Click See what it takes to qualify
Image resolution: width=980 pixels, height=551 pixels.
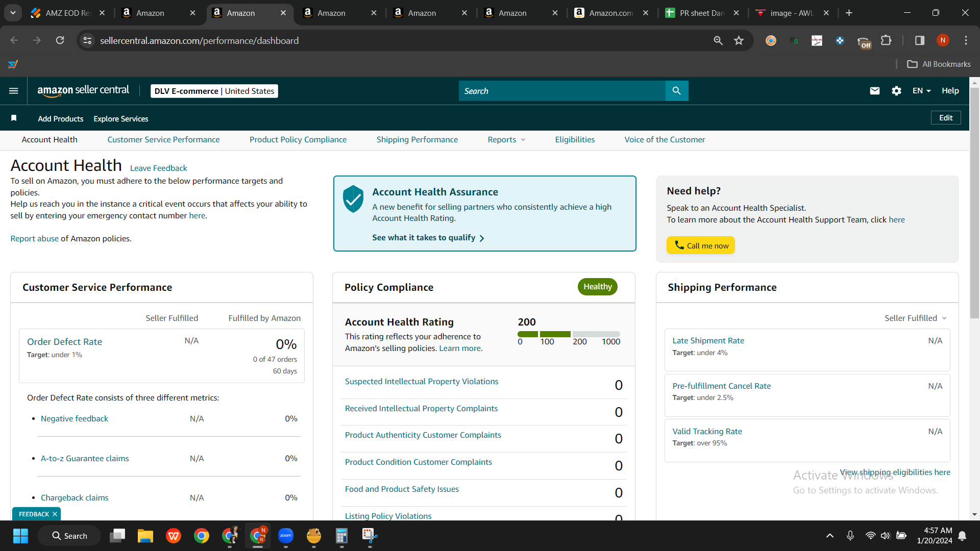(x=428, y=238)
